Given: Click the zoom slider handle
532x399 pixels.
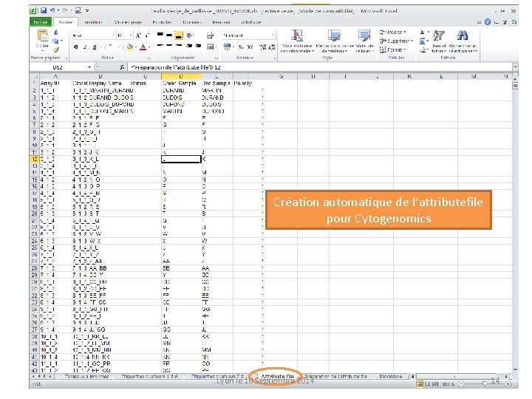Looking at the screenshot, I should pos(485,384).
